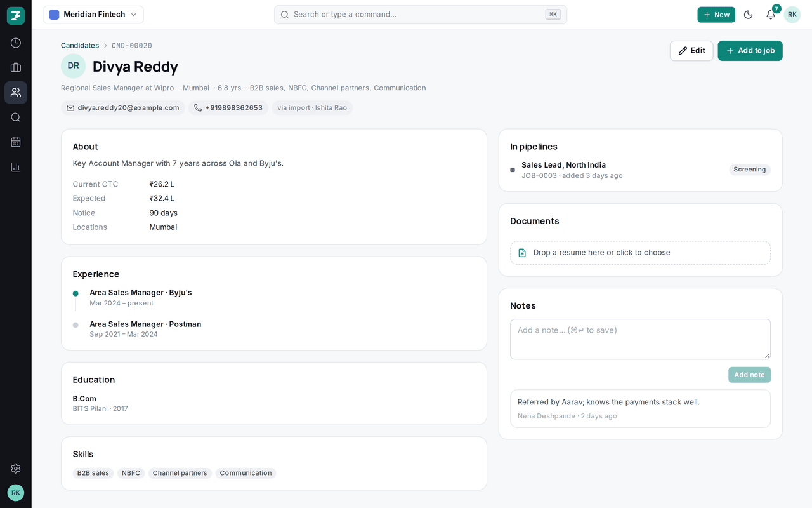The width and height of the screenshot is (812, 508).
Task: Click the divya.reddy20@example.com email chip
Action: 123,108
